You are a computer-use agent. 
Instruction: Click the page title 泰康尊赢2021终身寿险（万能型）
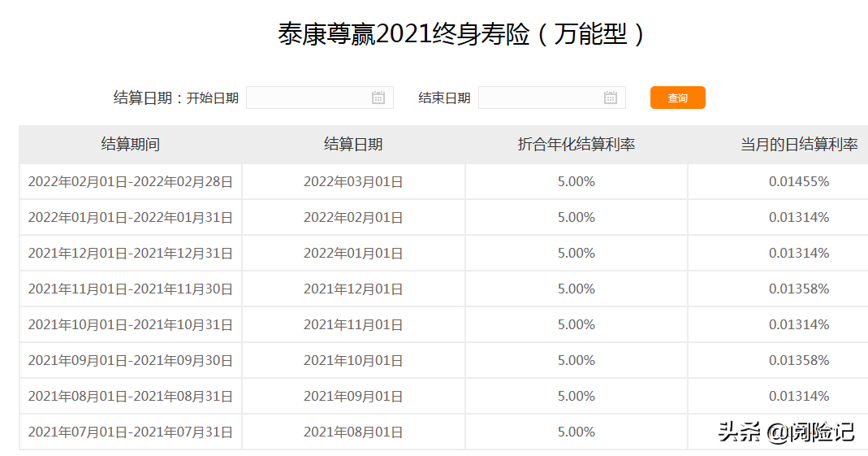(x=462, y=34)
